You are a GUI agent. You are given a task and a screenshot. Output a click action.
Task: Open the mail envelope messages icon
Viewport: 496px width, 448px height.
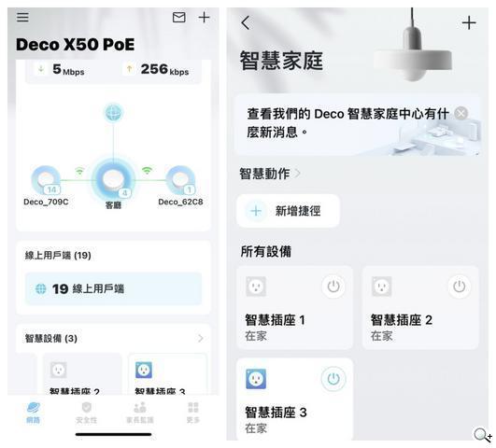click(x=179, y=17)
